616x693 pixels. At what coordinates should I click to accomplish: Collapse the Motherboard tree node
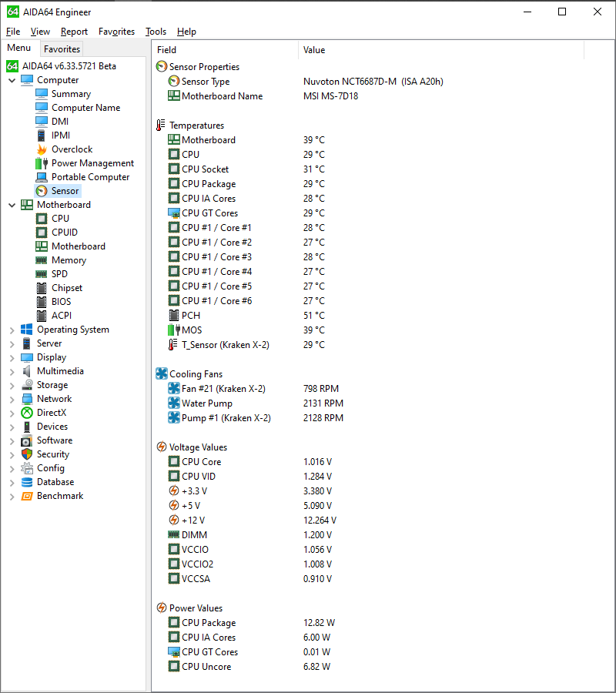pos(12,205)
